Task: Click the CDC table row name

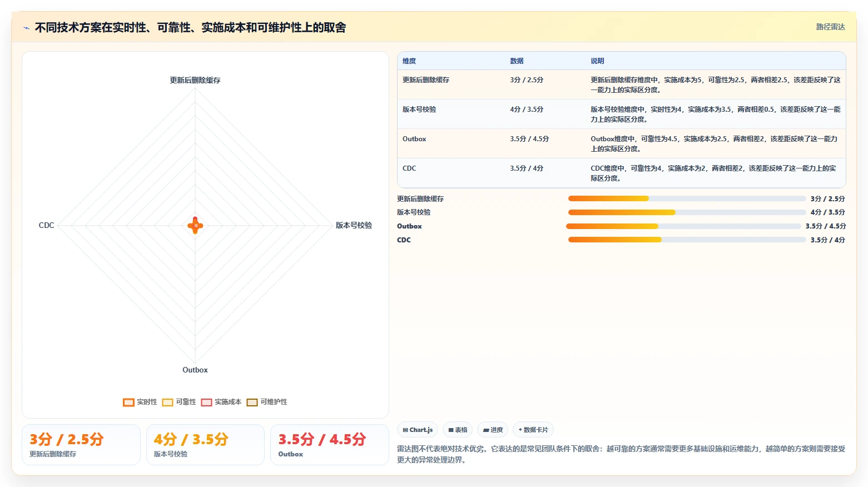Action: click(409, 168)
